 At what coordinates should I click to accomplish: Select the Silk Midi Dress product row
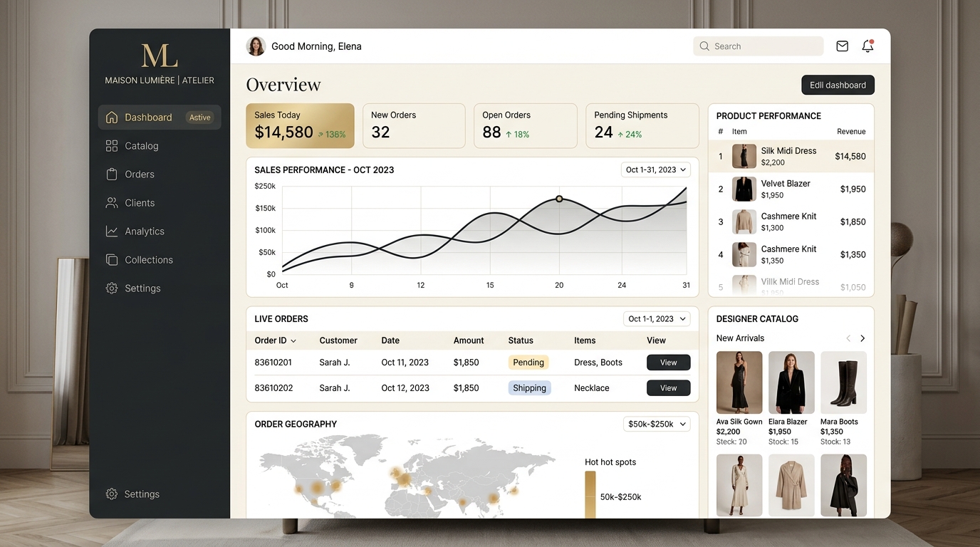(x=791, y=156)
